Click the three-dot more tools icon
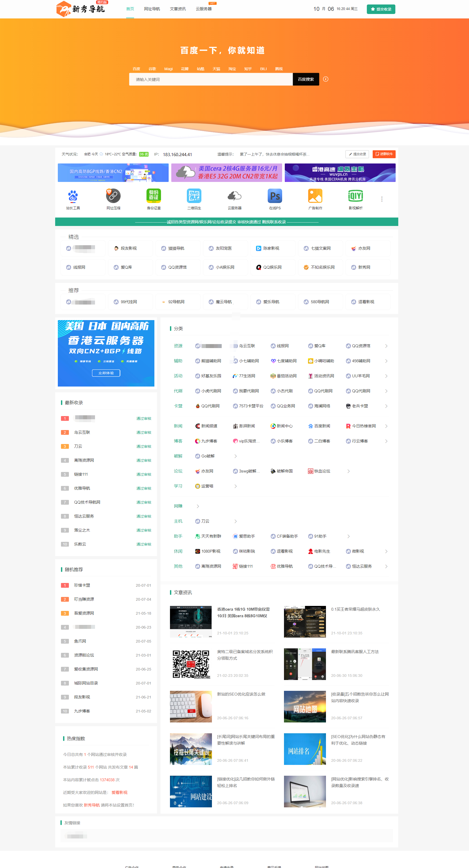 coord(382,199)
